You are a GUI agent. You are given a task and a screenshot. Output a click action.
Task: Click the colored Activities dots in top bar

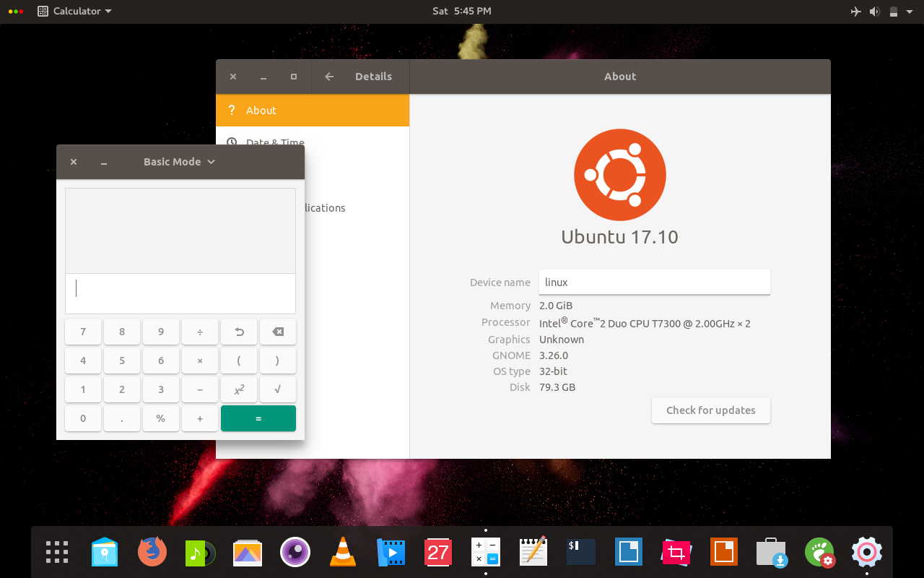click(16, 12)
